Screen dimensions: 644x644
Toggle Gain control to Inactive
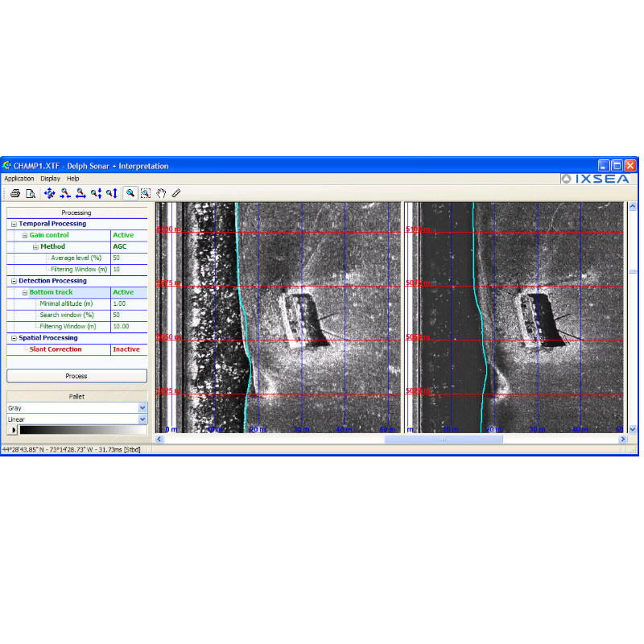tap(125, 235)
